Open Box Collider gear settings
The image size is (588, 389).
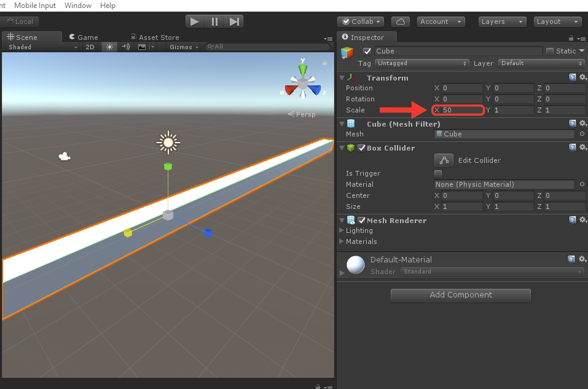pos(582,147)
